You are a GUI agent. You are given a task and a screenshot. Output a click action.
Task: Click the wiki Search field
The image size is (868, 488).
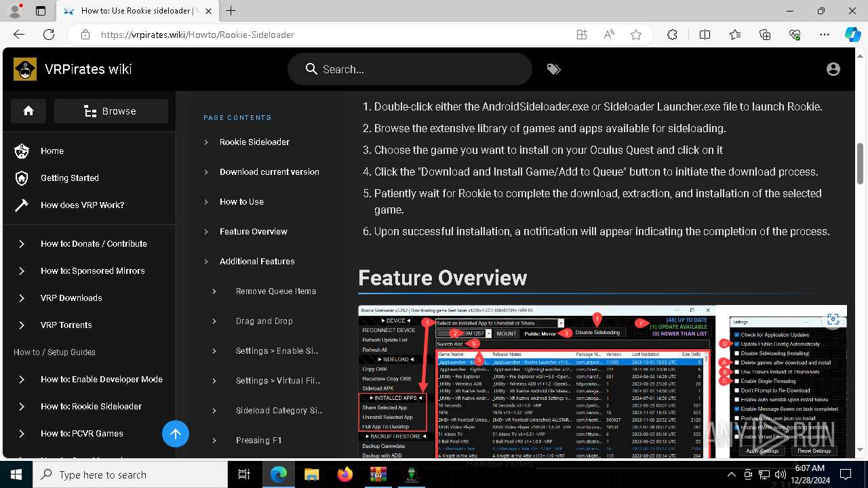tap(410, 69)
